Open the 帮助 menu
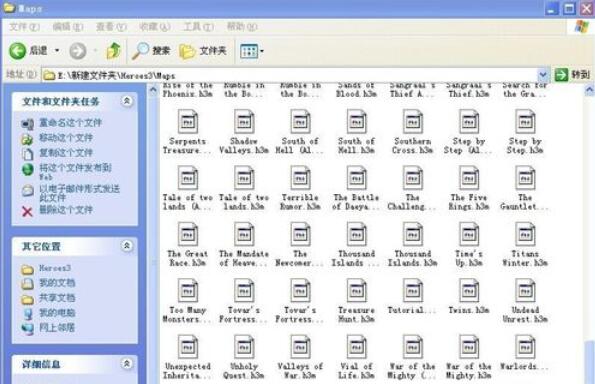The width and height of the screenshot is (595, 384). [242, 27]
